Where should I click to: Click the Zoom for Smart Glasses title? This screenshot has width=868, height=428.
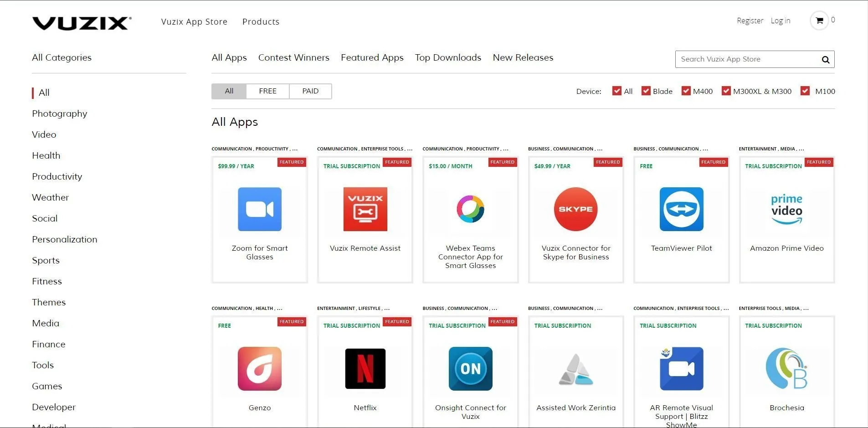(x=260, y=253)
